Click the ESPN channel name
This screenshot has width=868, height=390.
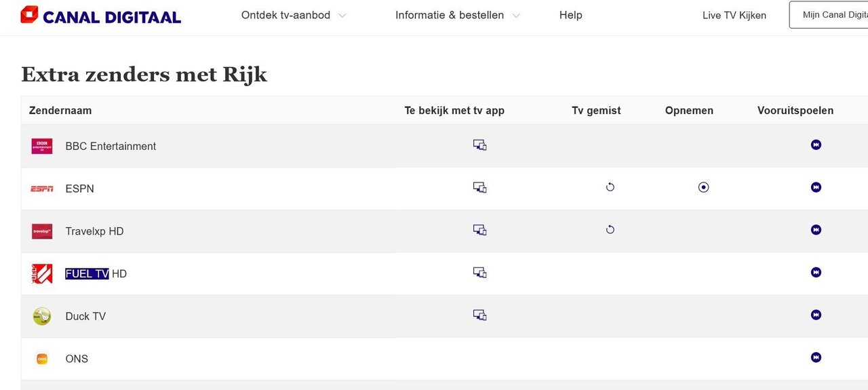79,189
